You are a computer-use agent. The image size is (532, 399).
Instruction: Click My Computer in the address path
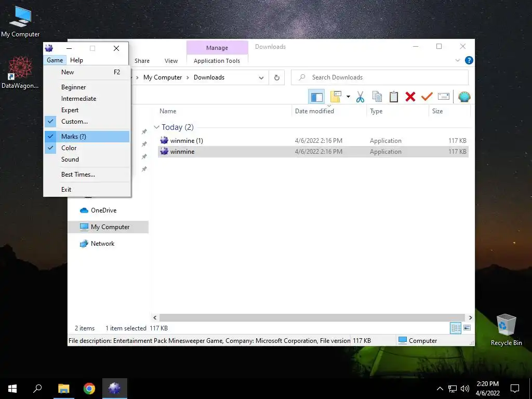[163, 77]
